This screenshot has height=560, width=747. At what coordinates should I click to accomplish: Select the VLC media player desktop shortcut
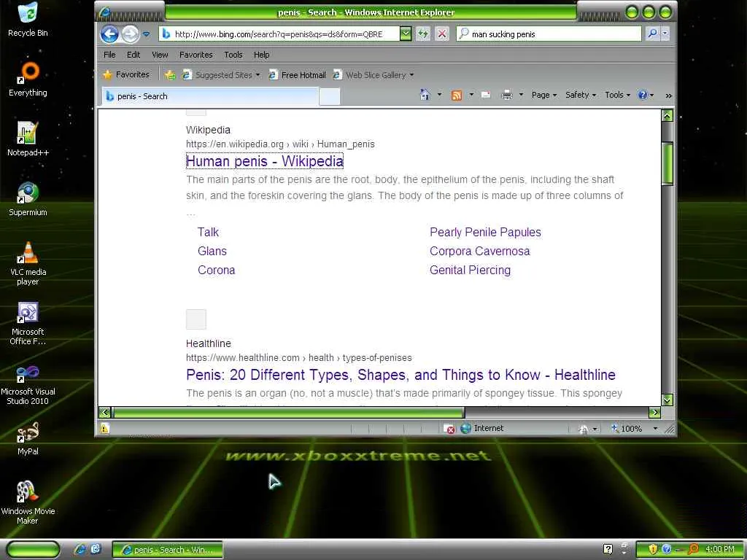tap(28, 264)
